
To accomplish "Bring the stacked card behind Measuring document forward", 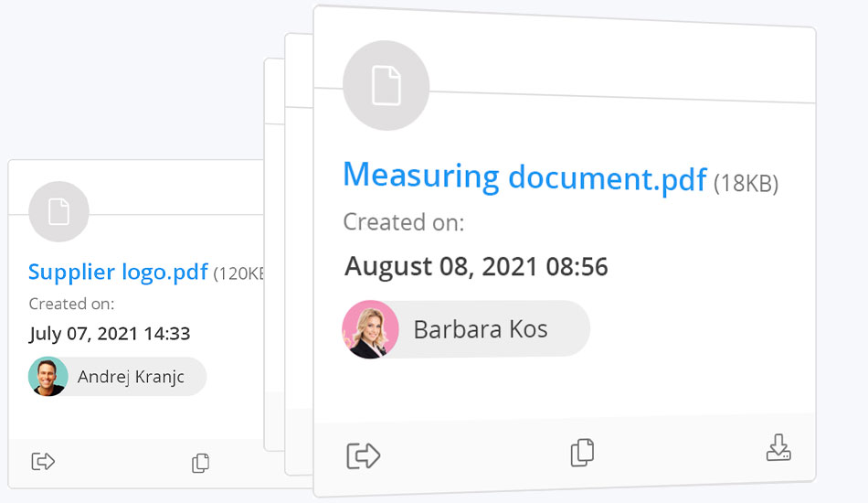I will [x=299, y=256].
